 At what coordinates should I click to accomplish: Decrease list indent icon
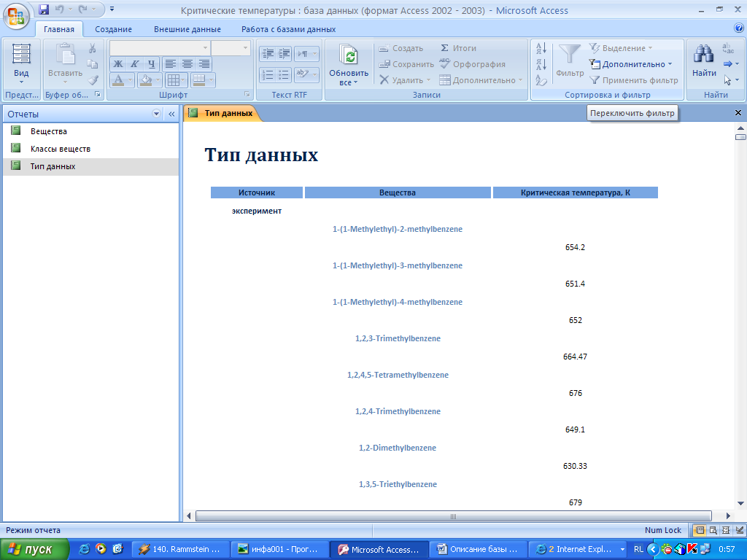click(268, 54)
